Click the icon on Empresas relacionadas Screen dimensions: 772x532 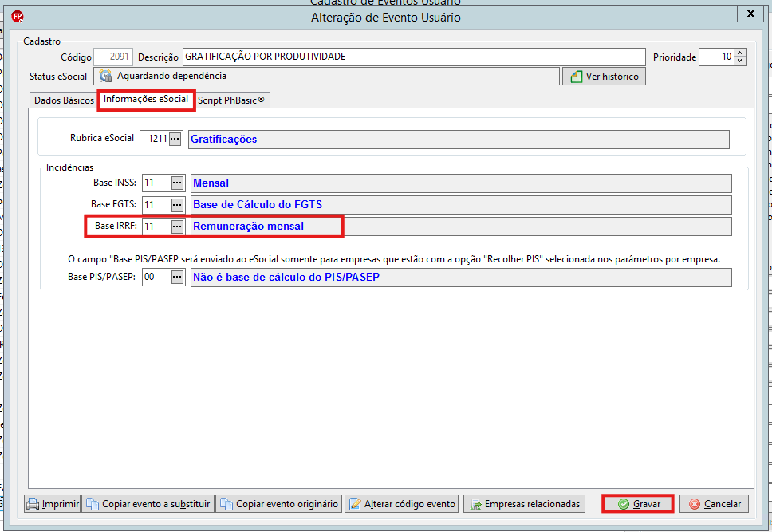475,504
